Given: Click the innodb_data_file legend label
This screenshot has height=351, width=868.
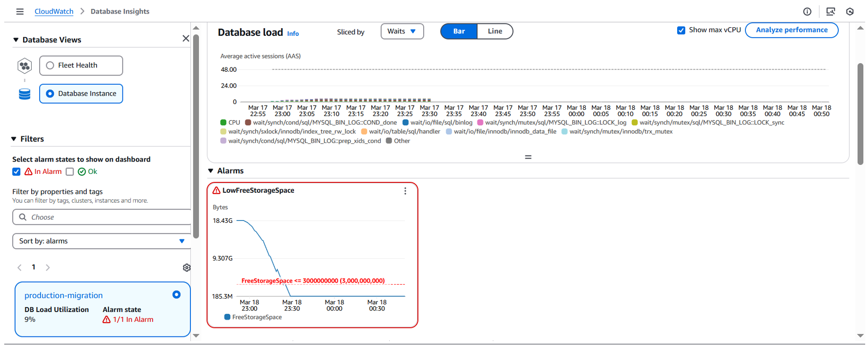Looking at the screenshot, I should [x=505, y=131].
